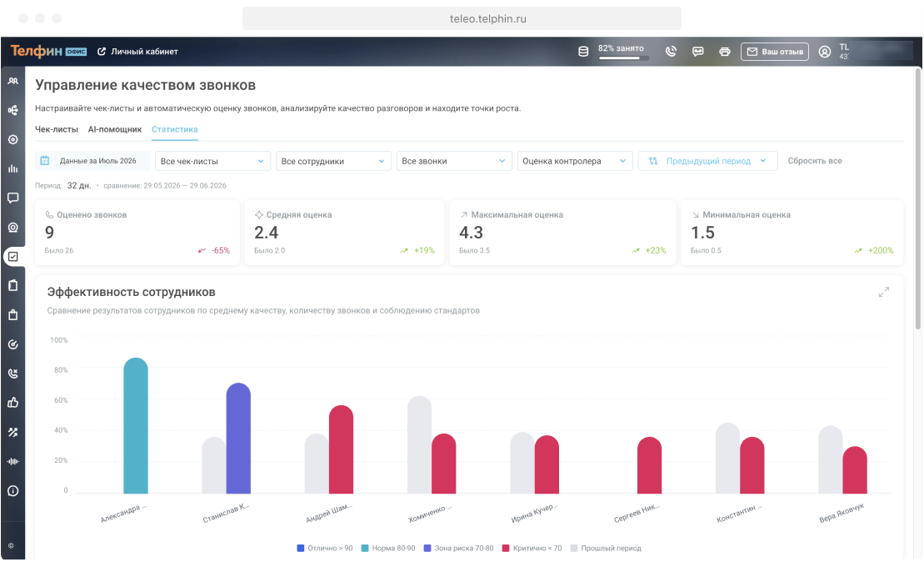This screenshot has width=924, height=562.
Task: Click the user profile avatar icon
Action: coord(825,52)
